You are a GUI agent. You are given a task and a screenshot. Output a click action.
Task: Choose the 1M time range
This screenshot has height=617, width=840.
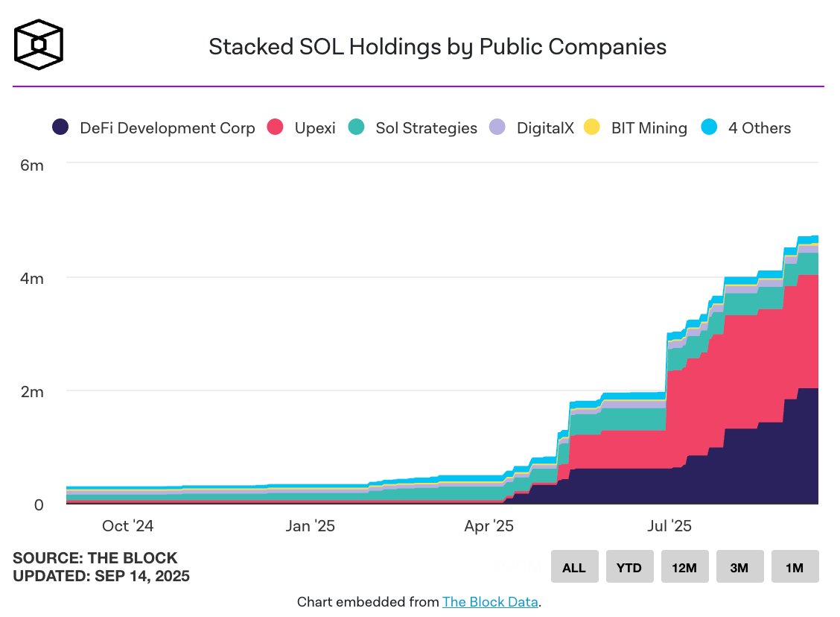[795, 567]
